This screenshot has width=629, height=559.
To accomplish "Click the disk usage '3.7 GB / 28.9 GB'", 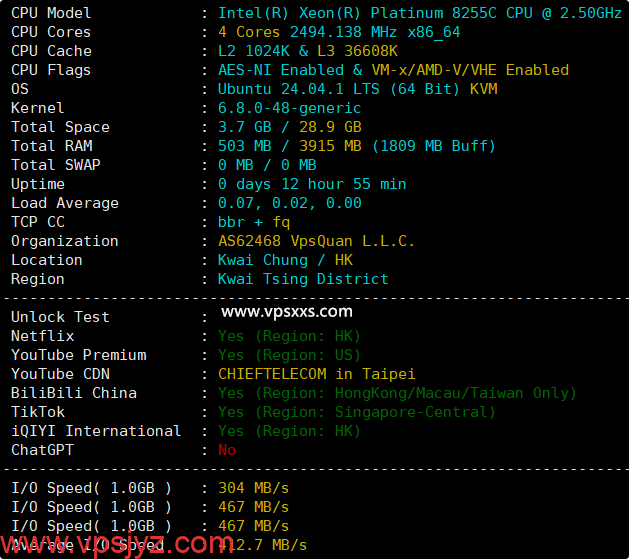I will click(x=290, y=127).
